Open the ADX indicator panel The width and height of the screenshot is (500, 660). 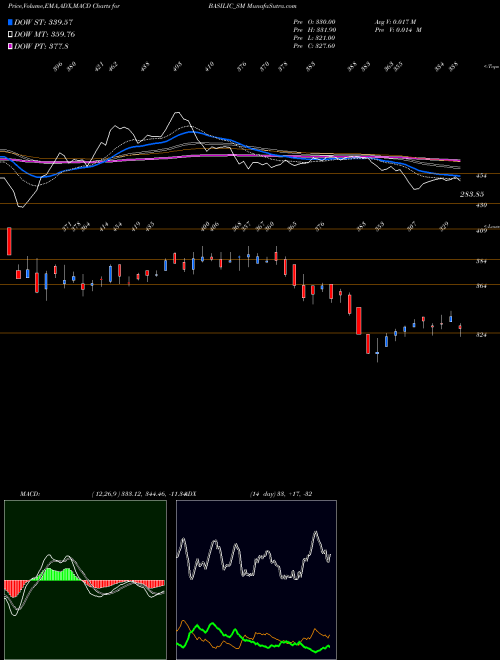click(x=256, y=580)
